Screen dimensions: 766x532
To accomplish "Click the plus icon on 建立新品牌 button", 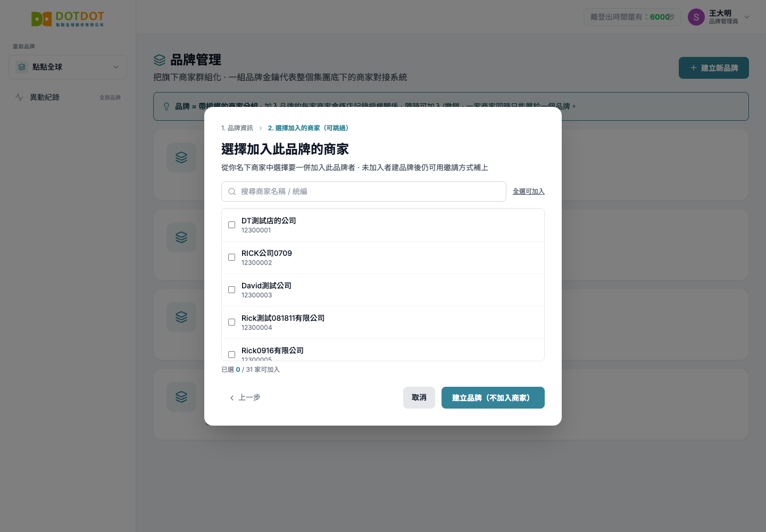I will tap(694, 68).
